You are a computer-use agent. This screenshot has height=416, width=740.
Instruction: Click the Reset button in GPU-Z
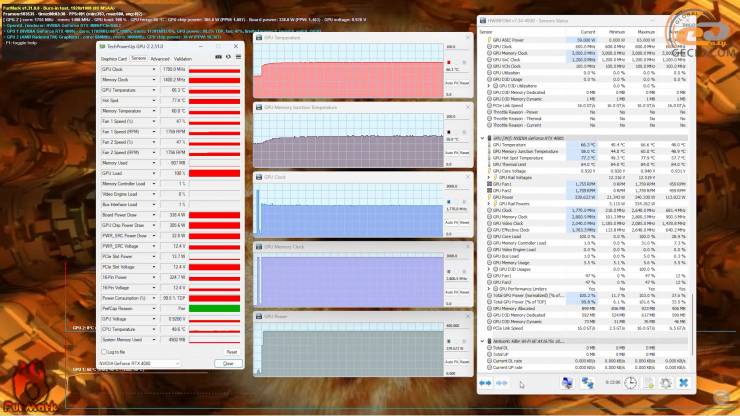point(231,352)
